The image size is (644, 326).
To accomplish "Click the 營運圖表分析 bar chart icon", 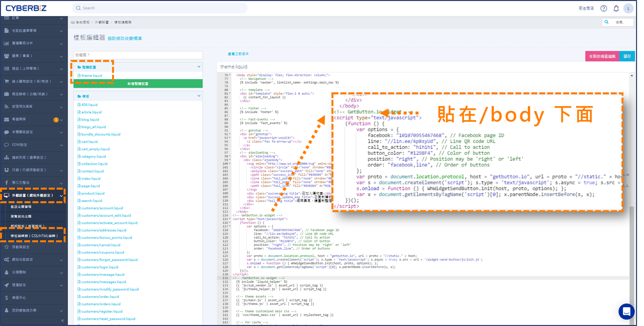I will pyautogui.click(x=7, y=43).
